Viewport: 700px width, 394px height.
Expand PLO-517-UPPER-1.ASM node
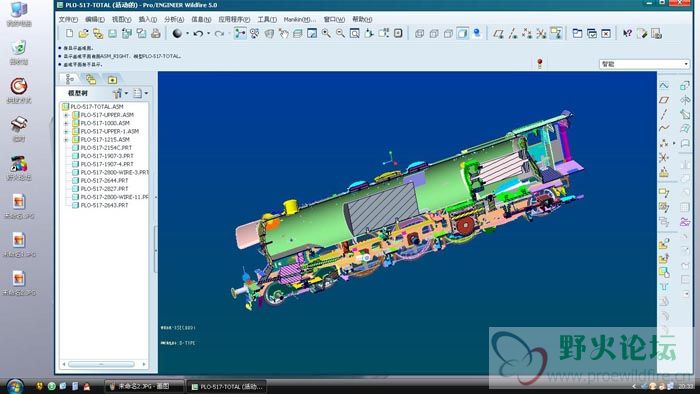click(66, 132)
